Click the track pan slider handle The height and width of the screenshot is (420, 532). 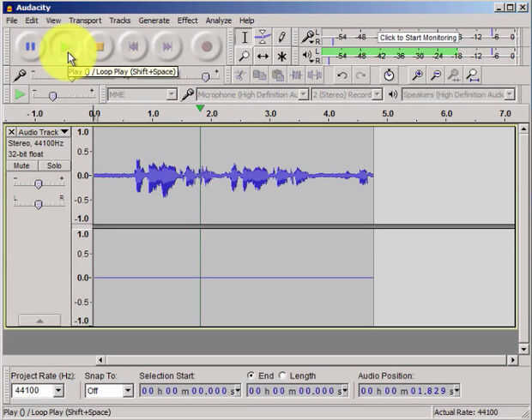click(x=39, y=204)
